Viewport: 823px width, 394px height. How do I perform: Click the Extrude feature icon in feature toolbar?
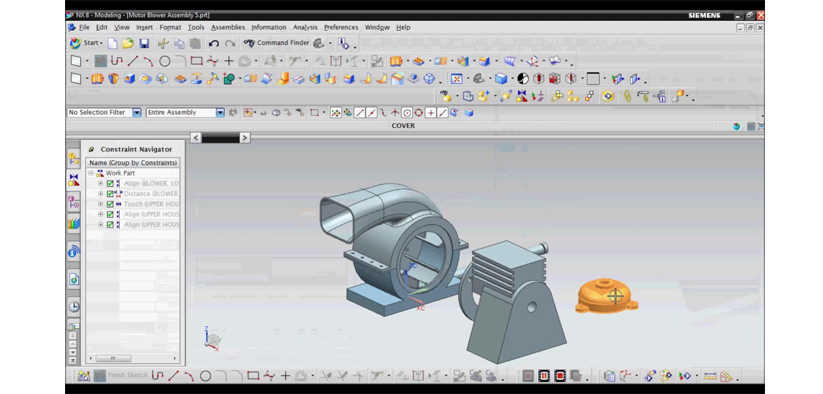(x=97, y=79)
